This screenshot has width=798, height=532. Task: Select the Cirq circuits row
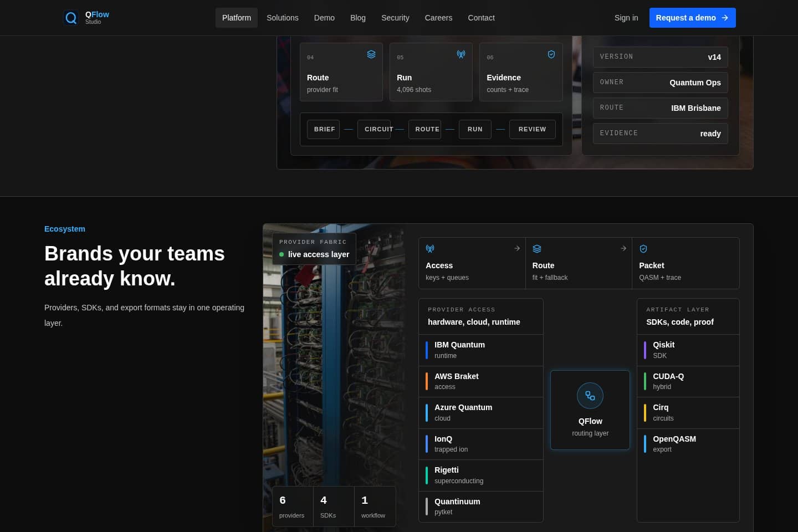[688, 413]
